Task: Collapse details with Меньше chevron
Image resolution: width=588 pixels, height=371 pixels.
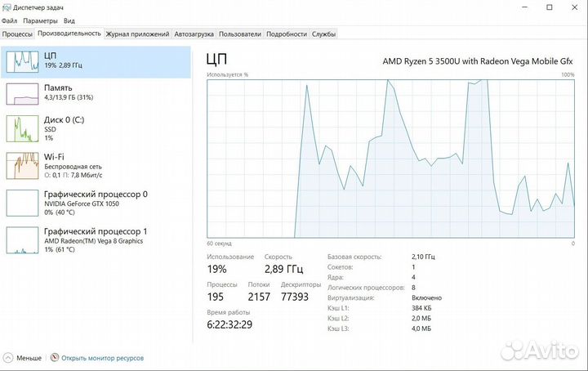Action: (8, 358)
